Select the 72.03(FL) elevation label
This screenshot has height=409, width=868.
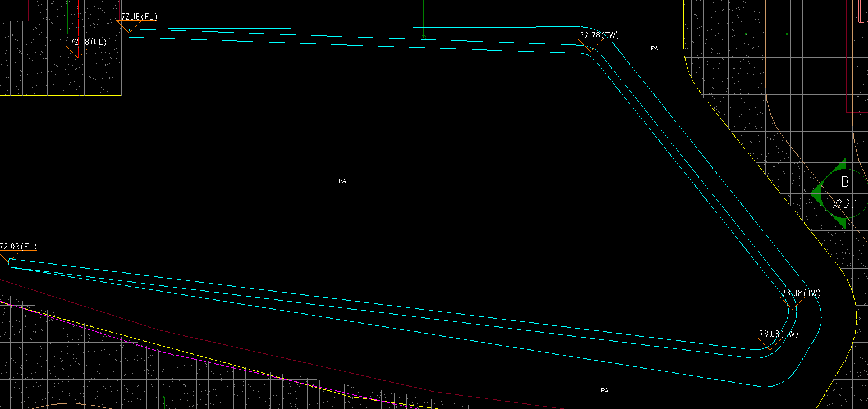tap(18, 247)
